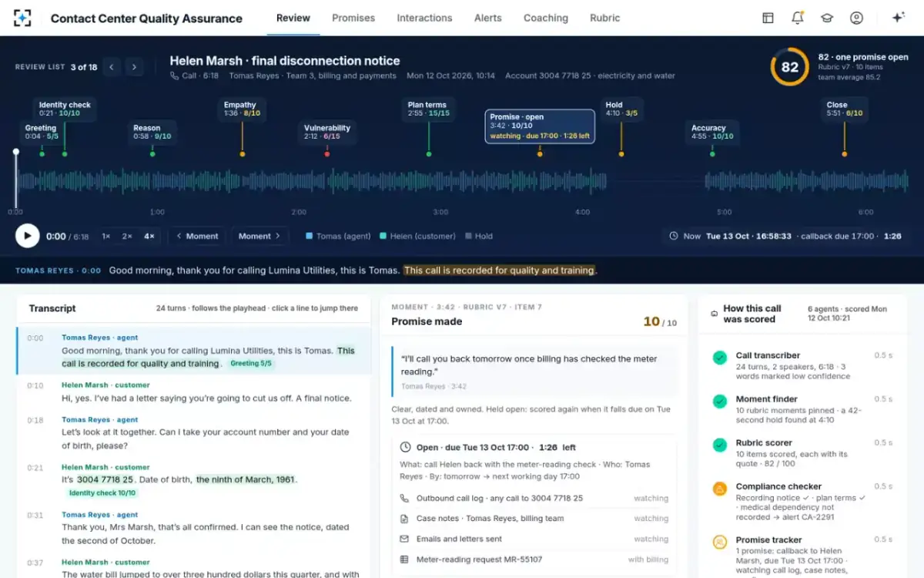Select the Reason timeline marker
This screenshot has height=578, width=924.
coord(152,132)
